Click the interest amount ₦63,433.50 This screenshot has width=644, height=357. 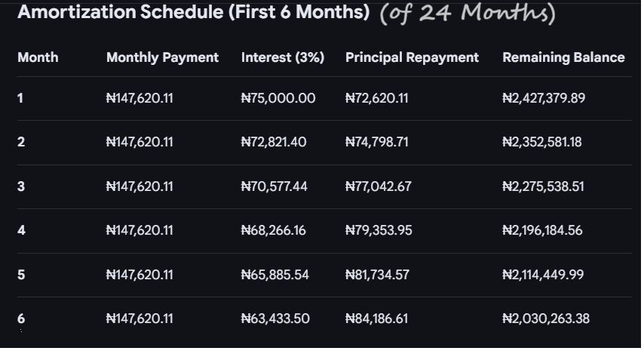tap(275, 319)
